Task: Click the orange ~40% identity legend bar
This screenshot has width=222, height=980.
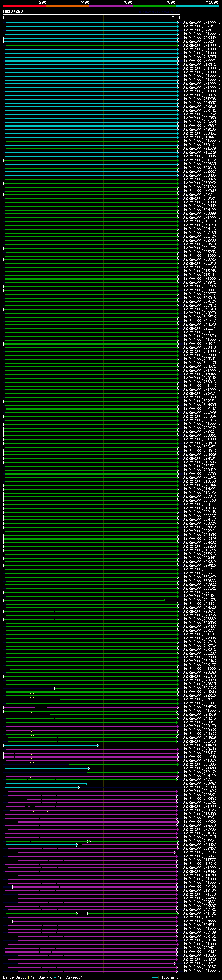Action: point(68,6)
